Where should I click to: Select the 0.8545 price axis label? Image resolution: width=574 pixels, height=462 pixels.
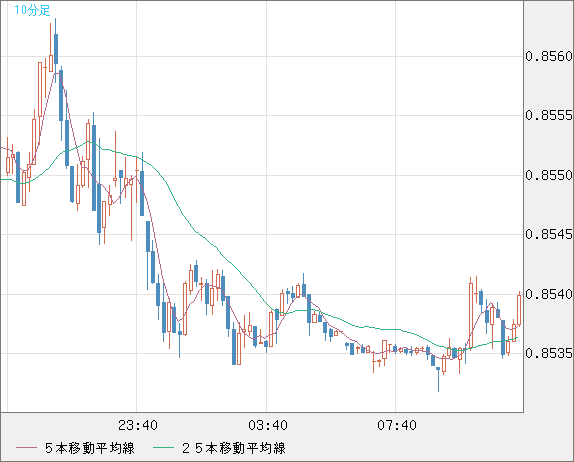549,234
